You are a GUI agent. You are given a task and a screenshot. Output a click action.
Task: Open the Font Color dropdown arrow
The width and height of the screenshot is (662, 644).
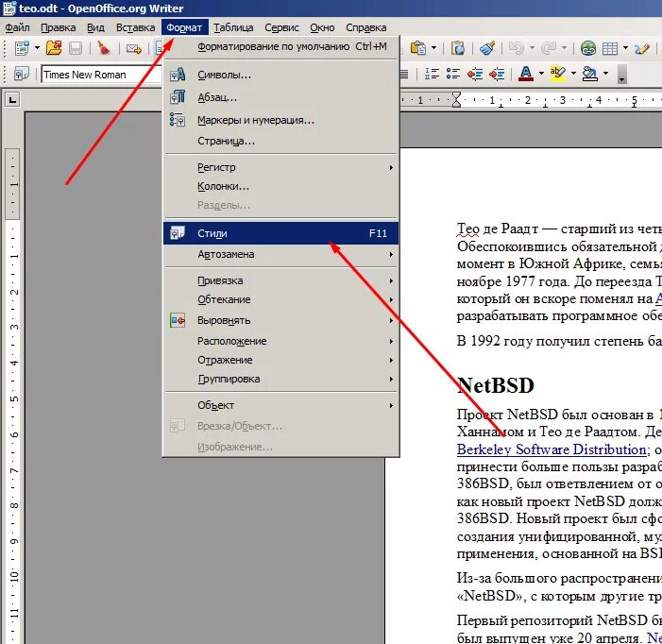(x=541, y=74)
